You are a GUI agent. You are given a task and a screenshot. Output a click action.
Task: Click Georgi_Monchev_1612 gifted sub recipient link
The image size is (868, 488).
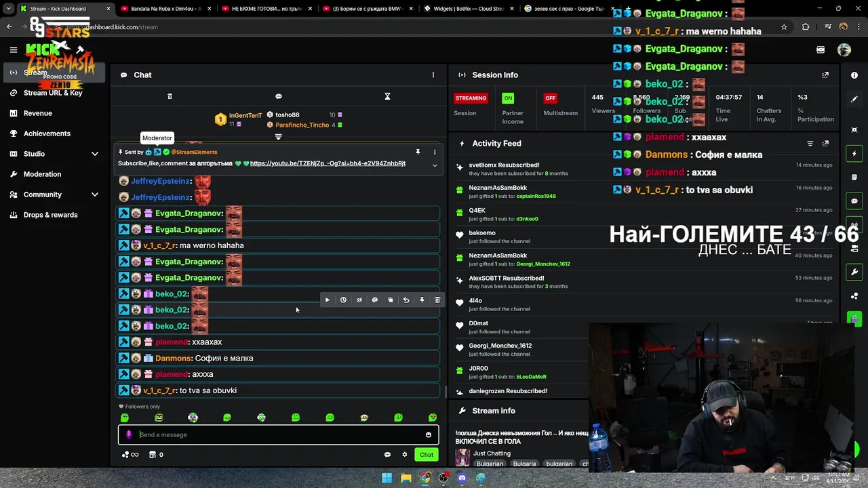tap(543, 264)
